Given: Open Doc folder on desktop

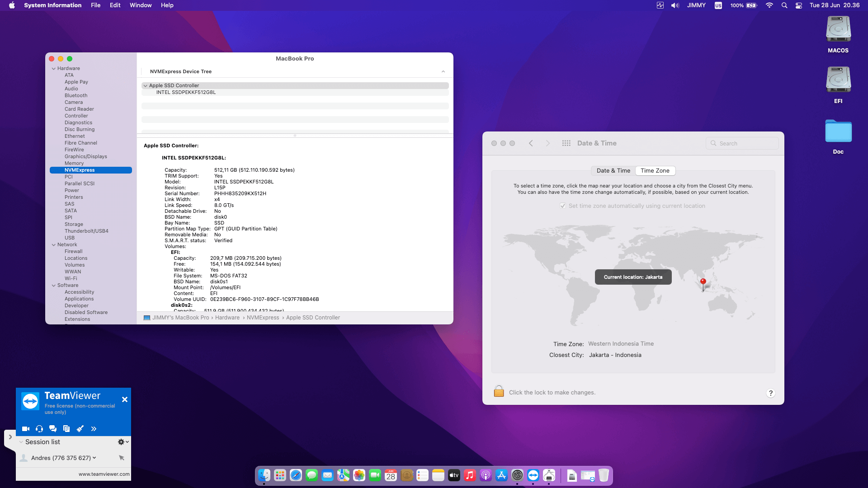Looking at the screenshot, I should pyautogui.click(x=838, y=136).
